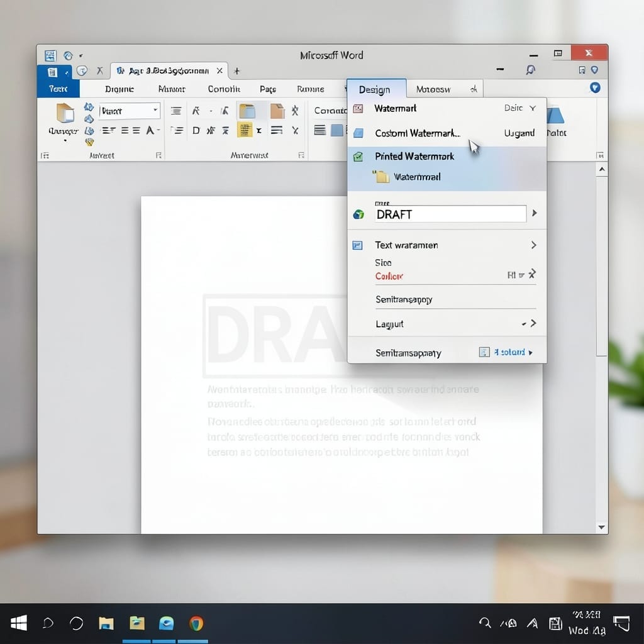Click scrollbar down arrow
Viewport: 644px width, 644px height.
pyautogui.click(x=602, y=527)
